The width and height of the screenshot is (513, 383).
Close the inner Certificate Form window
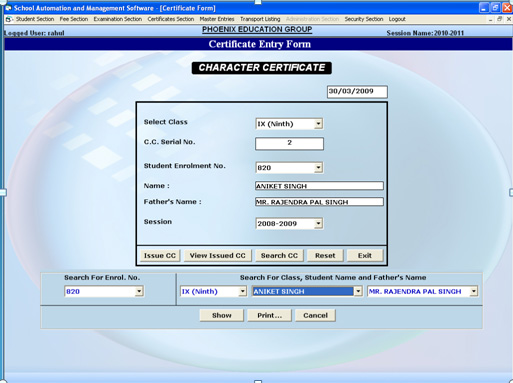(509, 19)
